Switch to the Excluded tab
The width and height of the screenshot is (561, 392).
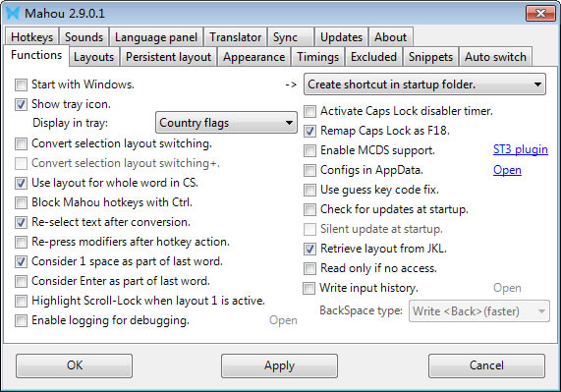tap(373, 57)
